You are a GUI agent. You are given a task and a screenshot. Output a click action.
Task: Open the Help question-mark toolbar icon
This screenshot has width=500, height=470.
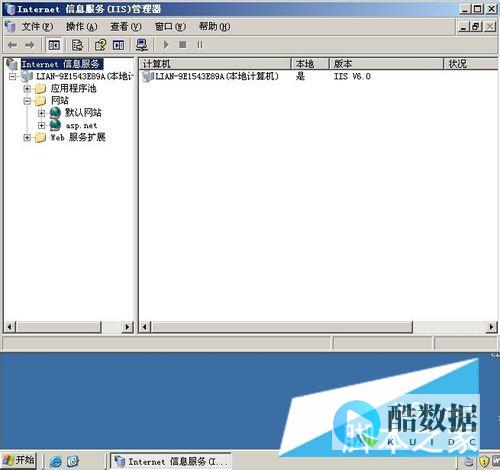pos(100,45)
